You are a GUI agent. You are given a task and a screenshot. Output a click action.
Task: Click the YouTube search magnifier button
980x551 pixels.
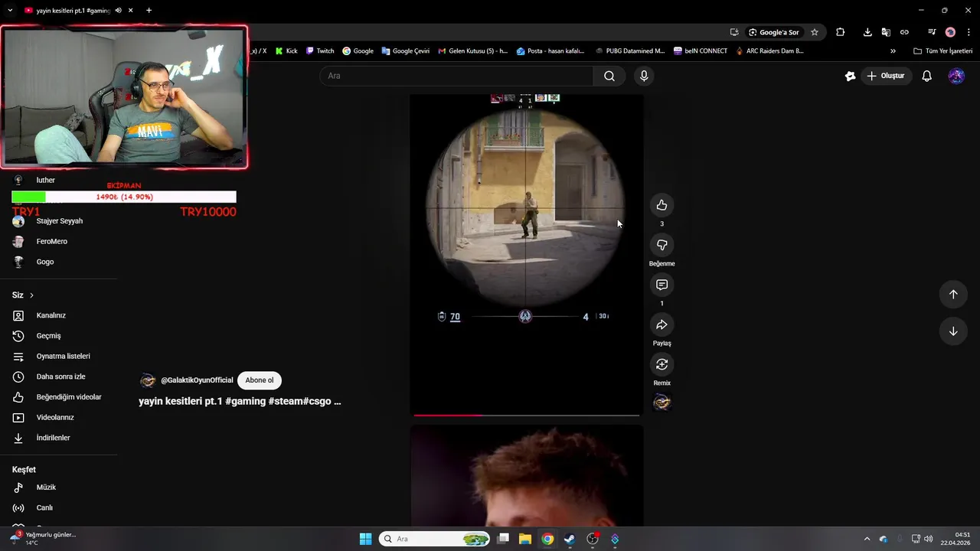coord(609,76)
